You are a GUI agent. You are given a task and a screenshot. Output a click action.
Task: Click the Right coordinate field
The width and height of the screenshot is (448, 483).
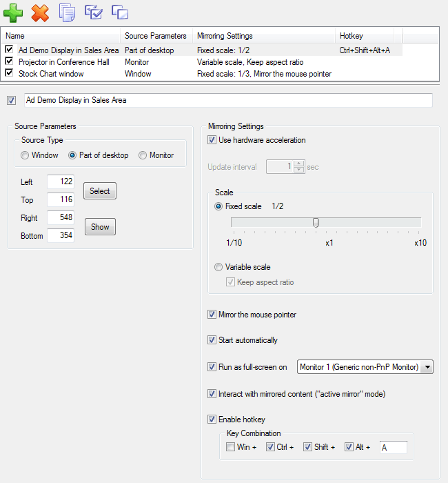tap(61, 217)
